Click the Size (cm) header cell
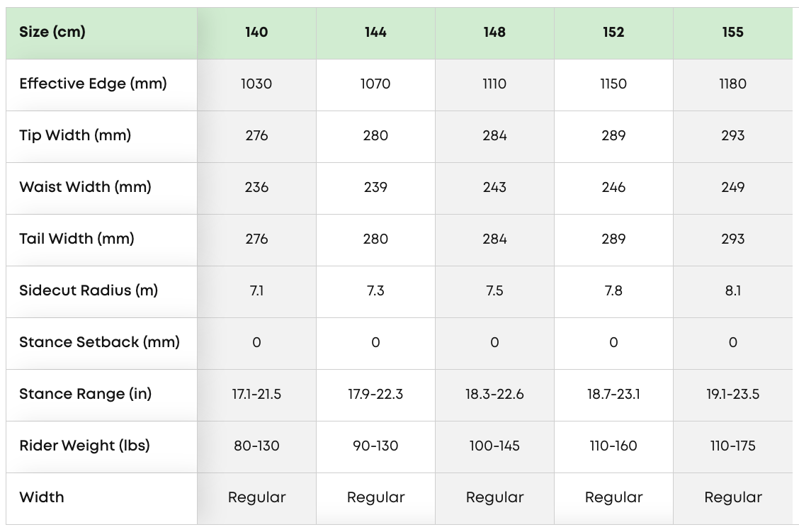This screenshot has width=799, height=532. click(x=52, y=33)
